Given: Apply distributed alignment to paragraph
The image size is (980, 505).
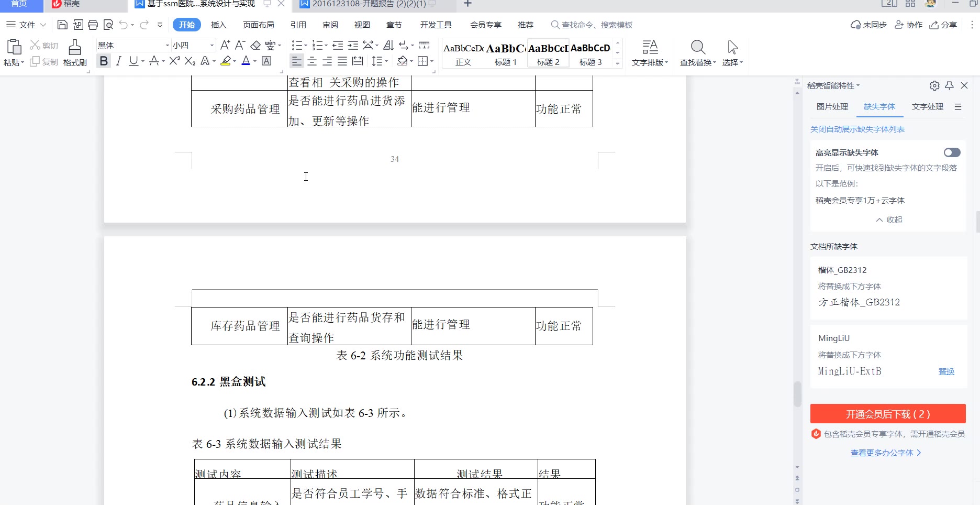Looking at the screenshot, I should (358, 61).
